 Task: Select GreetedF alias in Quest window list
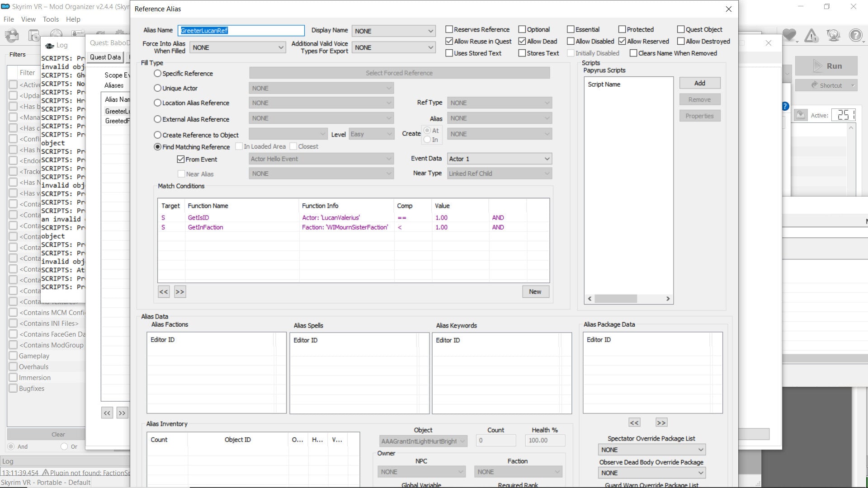(117, 121)
